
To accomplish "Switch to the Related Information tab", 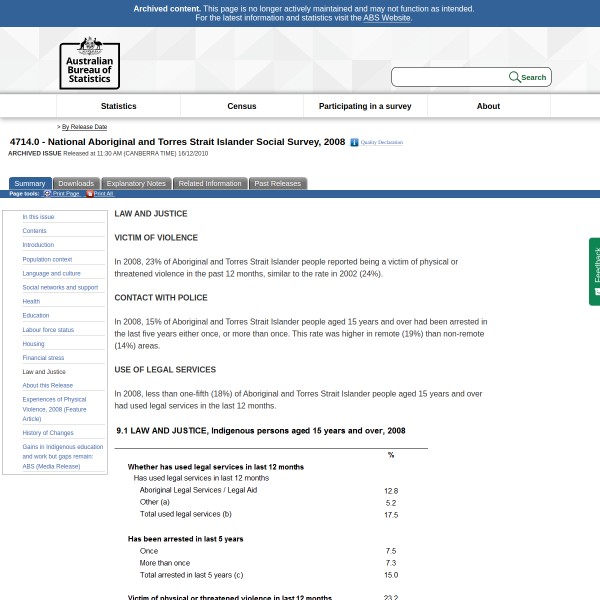I will click(x=210, y=184).
